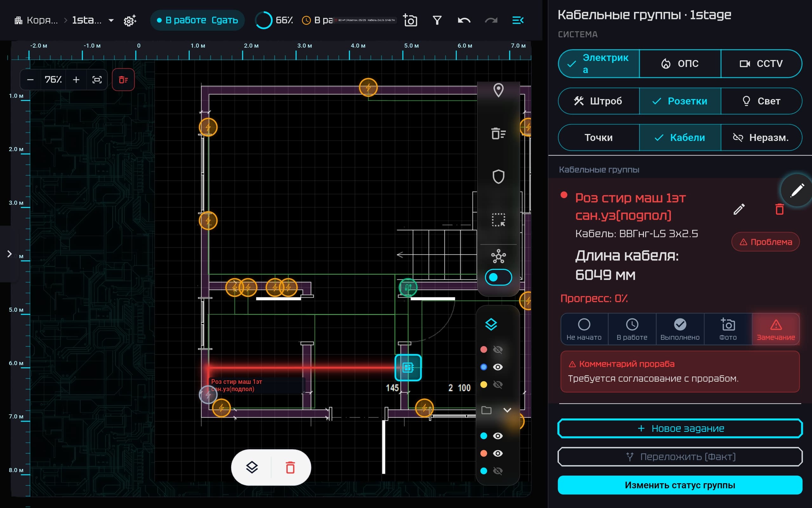Show the hidden red-dot layer
The image size is (812, 508).
pyautogui.click(x=498, y=350)
